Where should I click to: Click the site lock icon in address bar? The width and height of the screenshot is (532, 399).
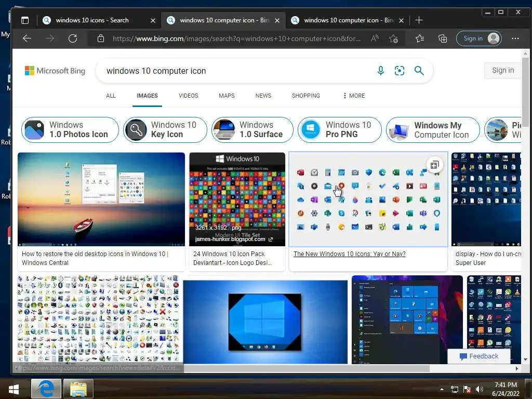[101, 38]
